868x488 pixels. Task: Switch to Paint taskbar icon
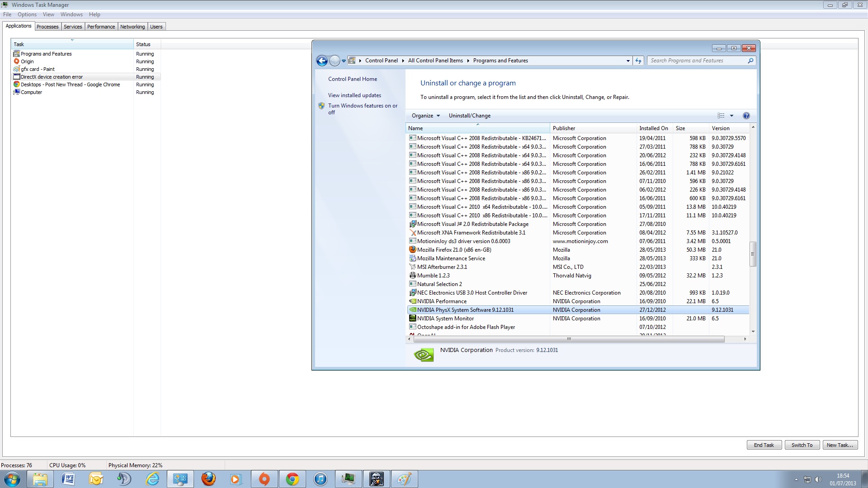[405, 479]
